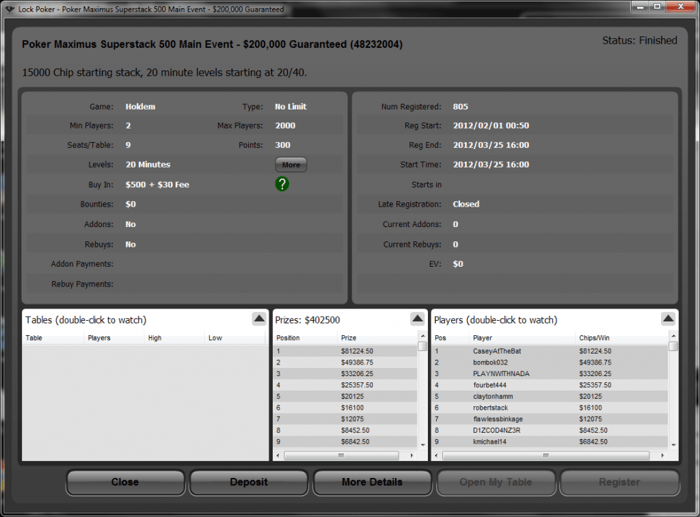Click the Num Registered value 805
The width and height of the screenshot is (700, 517).
(x=460, y=107)
